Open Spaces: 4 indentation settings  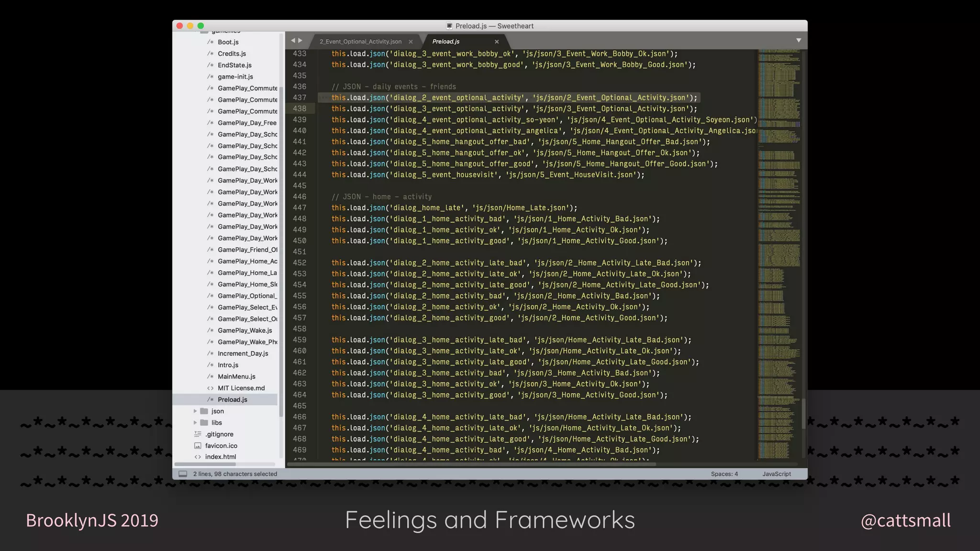click(724, 474)
